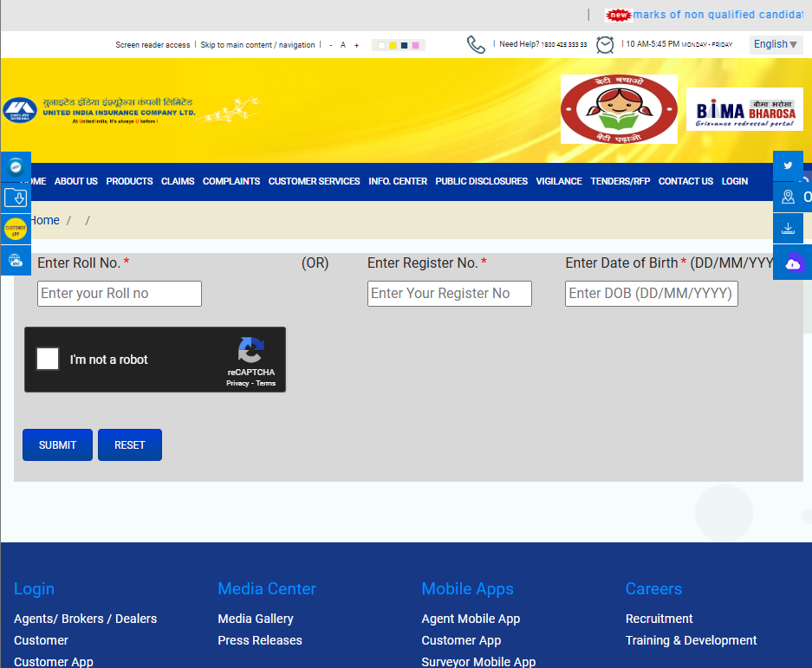This screenshot has width=812, height=668.
Task: Open the Bima Bharosa grievance portal banner
Action: (744, 109)
